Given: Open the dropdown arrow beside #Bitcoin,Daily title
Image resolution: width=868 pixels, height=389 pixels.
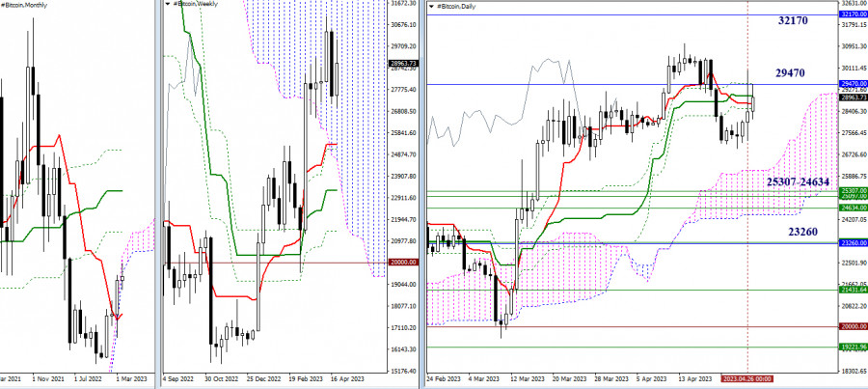Looking at the screenshot, I should 432,6.
